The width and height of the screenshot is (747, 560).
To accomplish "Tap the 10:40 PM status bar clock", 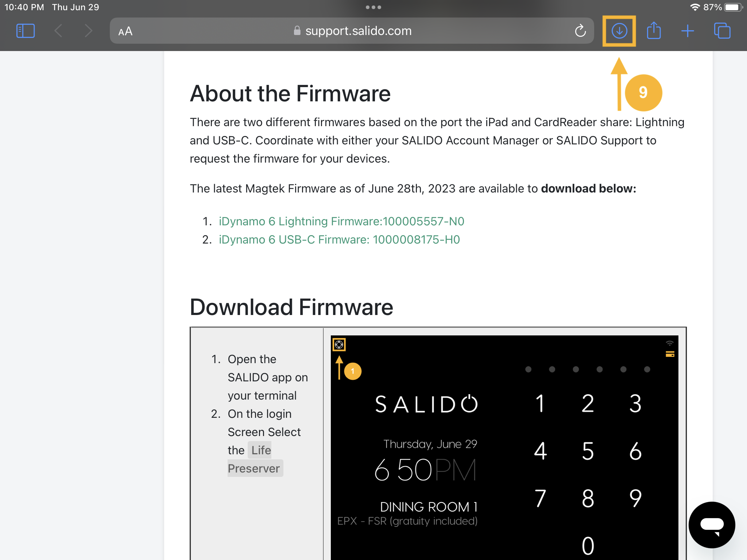I will click(24, 7).
